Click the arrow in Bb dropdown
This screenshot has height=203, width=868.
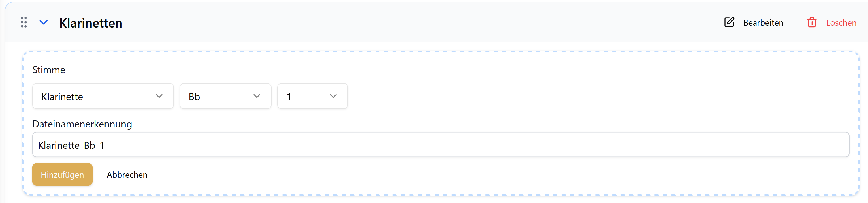tap(257, 96)
